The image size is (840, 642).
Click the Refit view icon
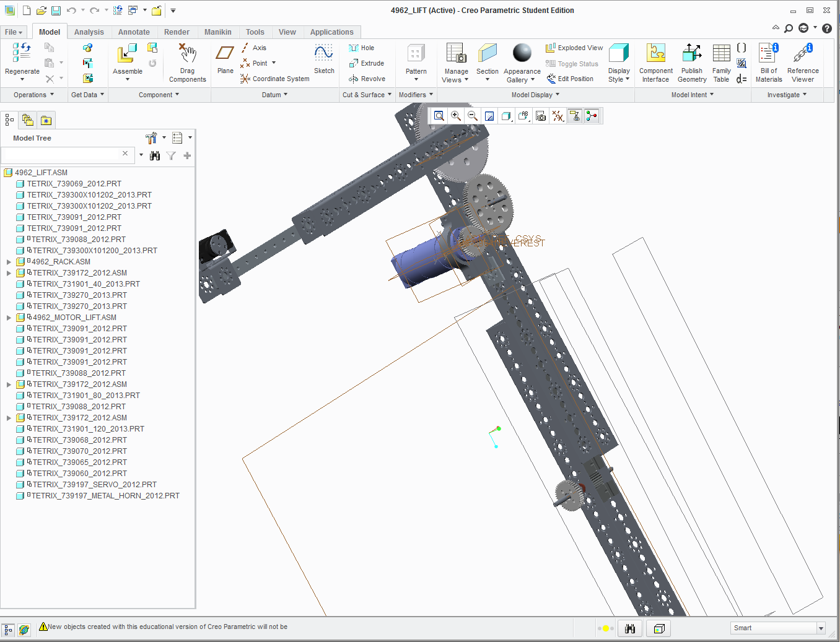coord(439,116)
